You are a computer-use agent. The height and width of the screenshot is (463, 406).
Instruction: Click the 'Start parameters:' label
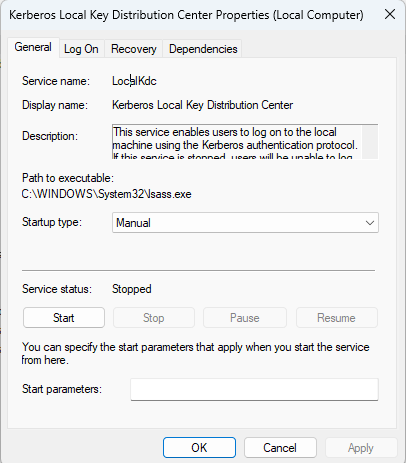tap(62, 389)
